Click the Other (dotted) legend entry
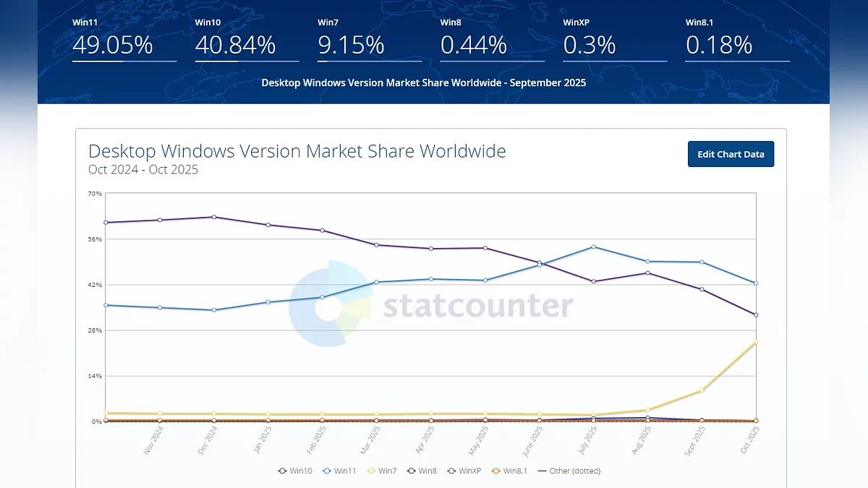Image resolution: width=868 pixels, height=488 pixels. [x=570, y=471]
